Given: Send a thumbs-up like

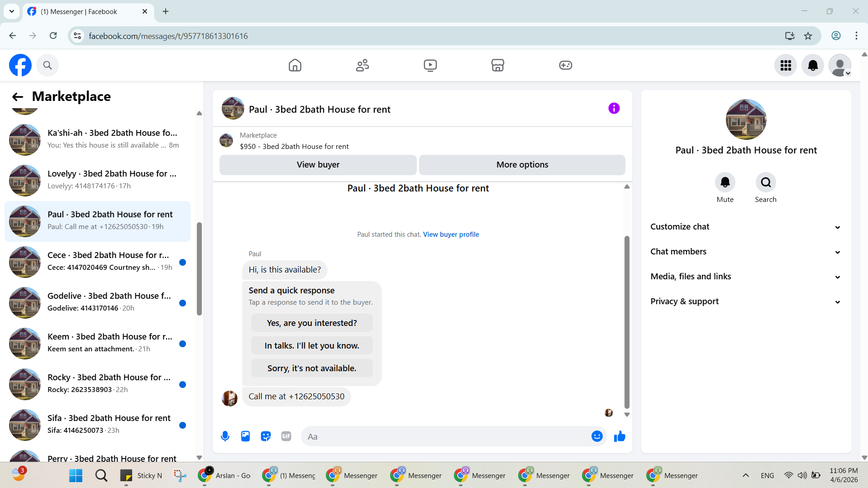Looking at the screenshot, I should click(x=620, y=436).
